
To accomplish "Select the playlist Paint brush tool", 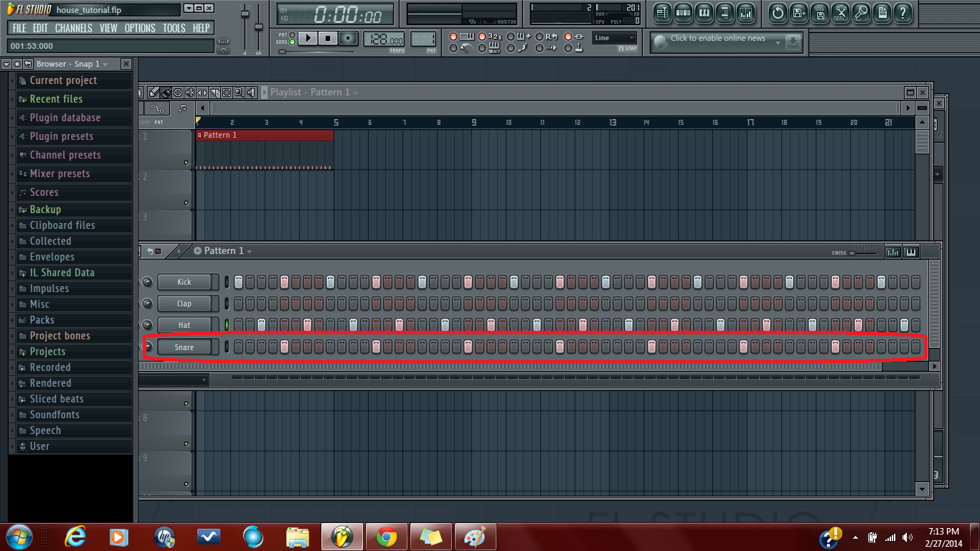I will tap(166, 93).
